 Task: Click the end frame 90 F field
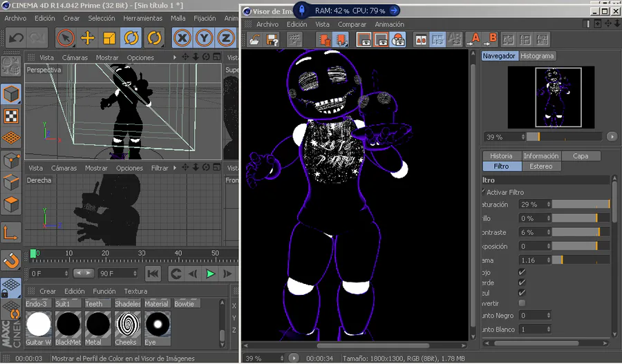point(117,274)
